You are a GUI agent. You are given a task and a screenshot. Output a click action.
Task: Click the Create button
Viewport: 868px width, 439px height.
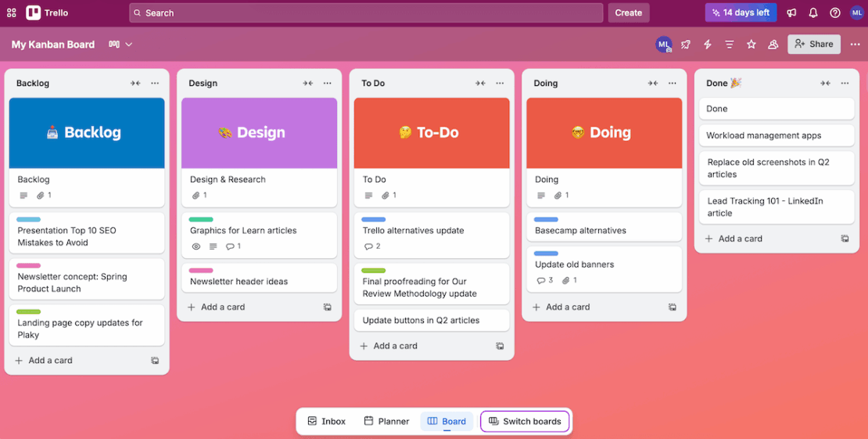click(x=628, y=13)
